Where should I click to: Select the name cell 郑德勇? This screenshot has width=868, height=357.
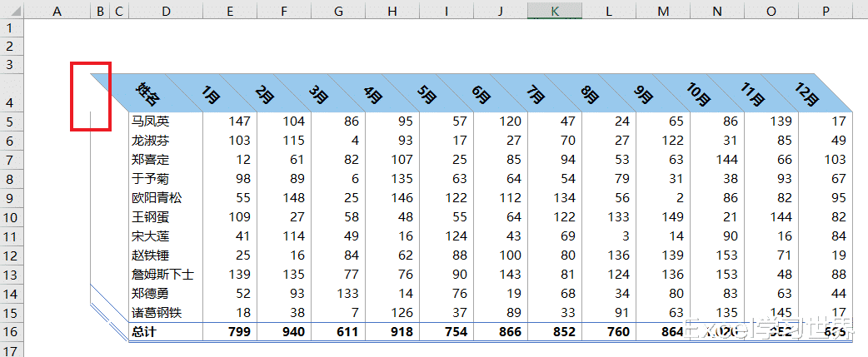tap(166, 294)
